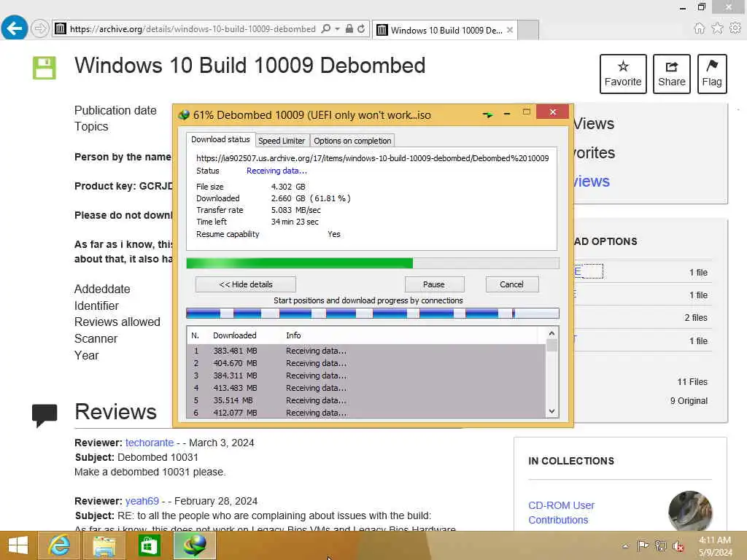The image size is (747, 560).
Task: Close the Windows 10 Build 10009 browser tab
Action: point(510,30)
